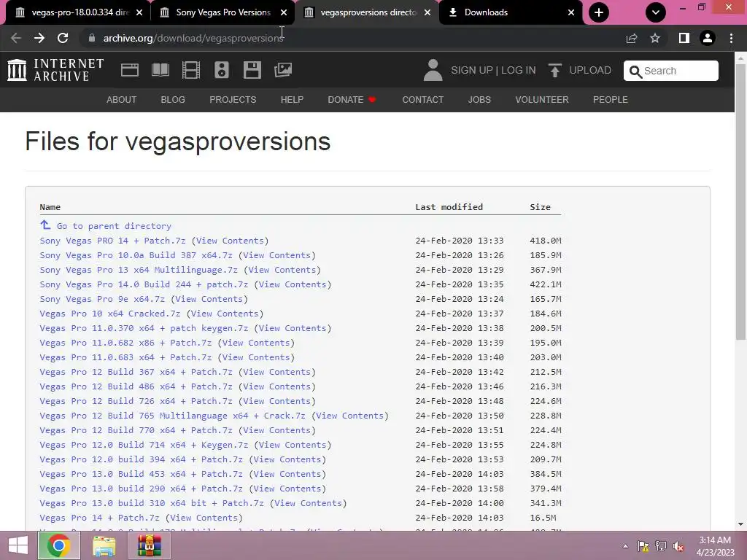
Task: Click UPLOAD link text
Action: 590,70
